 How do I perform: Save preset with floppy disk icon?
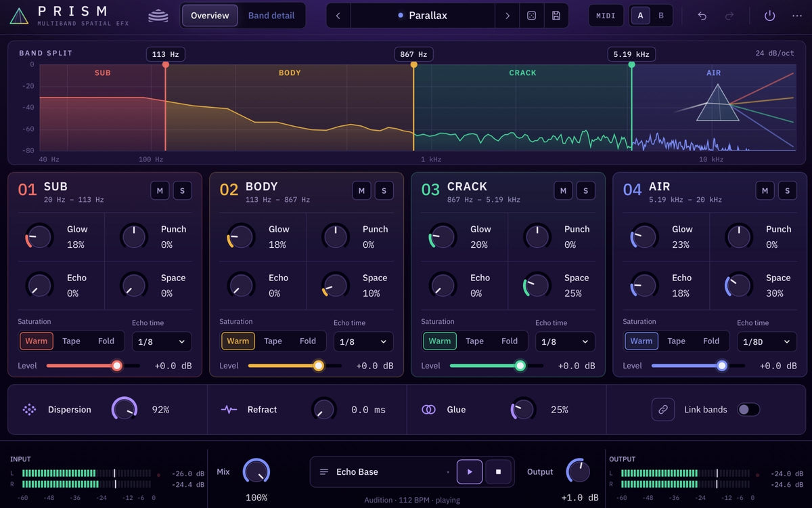coord(556,16)
